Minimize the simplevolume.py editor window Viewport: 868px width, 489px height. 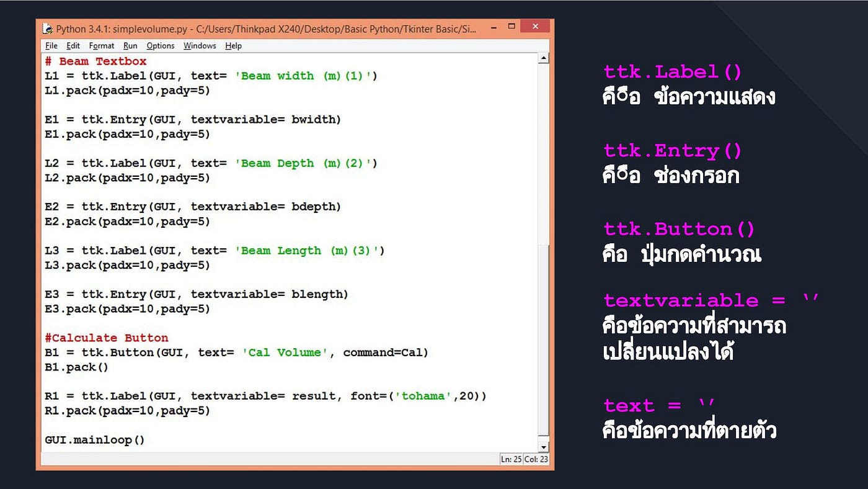(493, 27)
